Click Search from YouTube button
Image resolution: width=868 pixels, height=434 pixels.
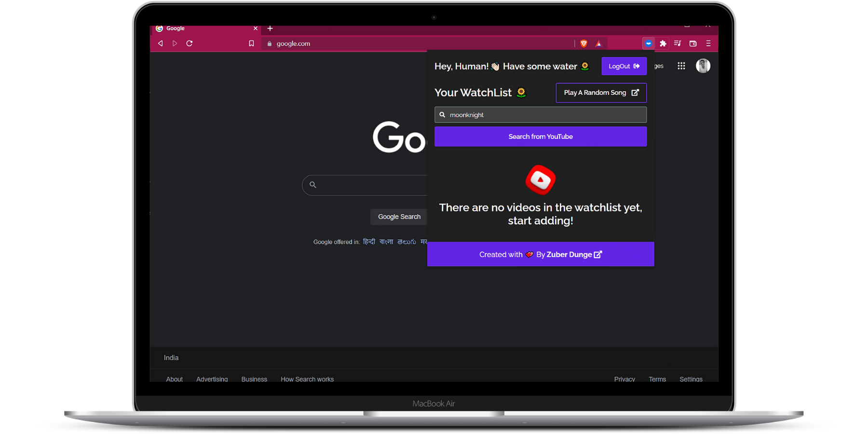[541, 136]
